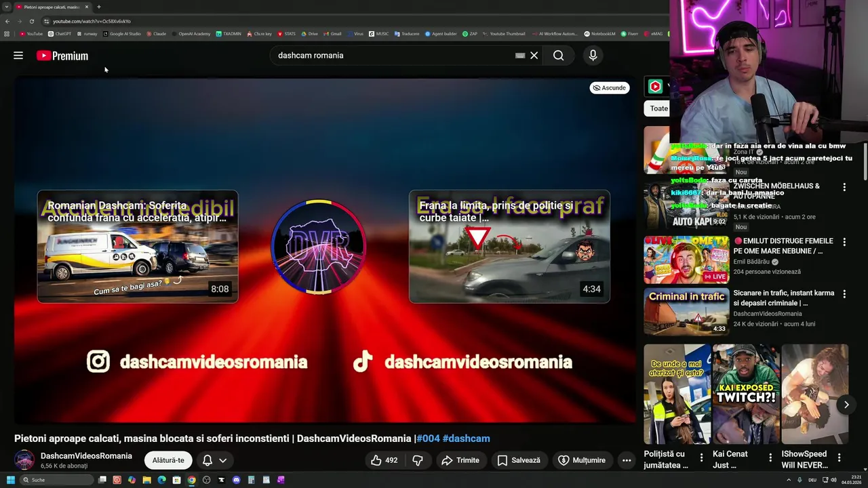Image resolution: width=868 pixels, height=488 pixels.
Task: Select the Toate filter chip
Action: tap(656, 108)
